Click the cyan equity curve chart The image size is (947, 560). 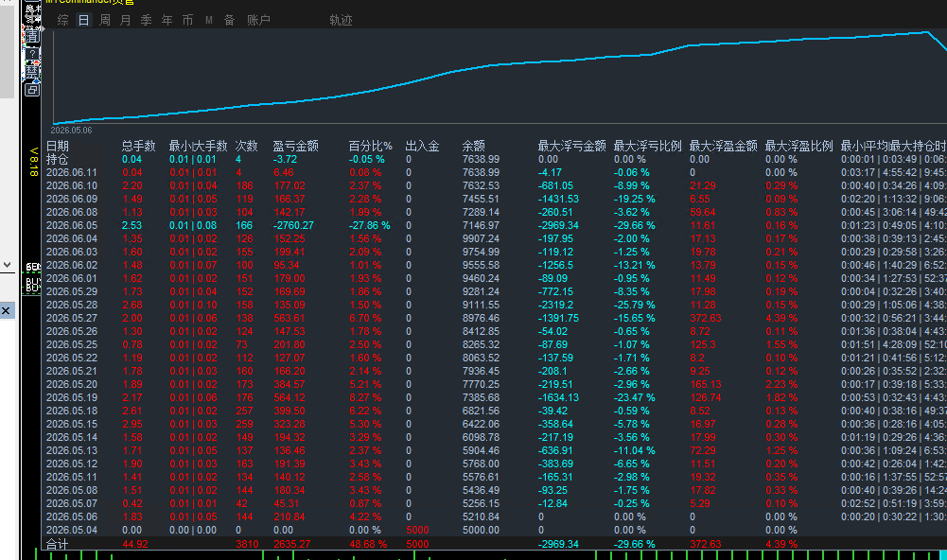[500, 77]
